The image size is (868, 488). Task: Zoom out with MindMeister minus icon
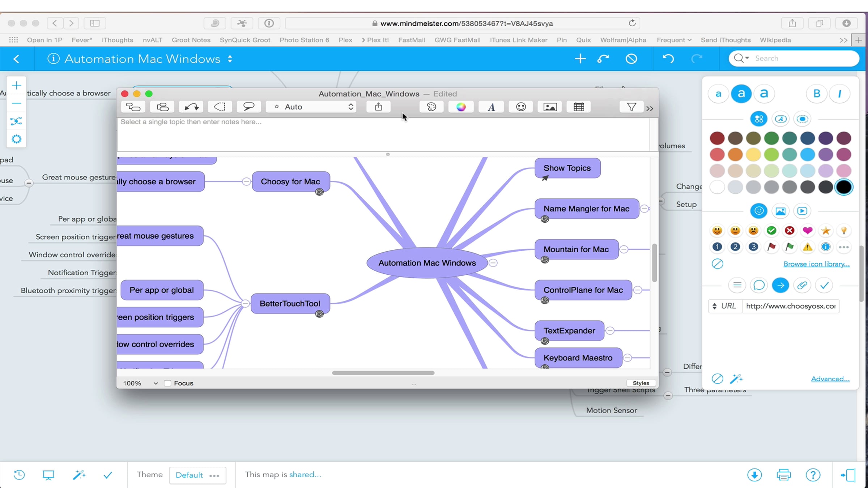tap(16, 103)
